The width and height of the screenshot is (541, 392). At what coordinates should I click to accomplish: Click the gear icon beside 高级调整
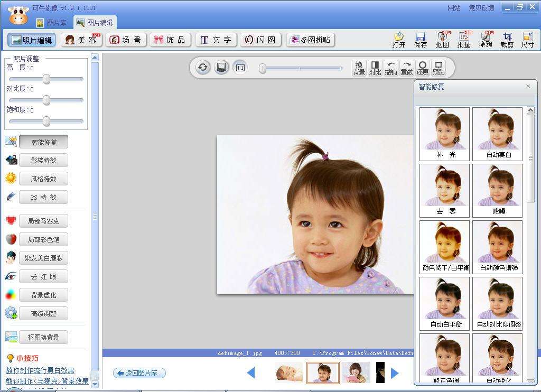coord(11,313)
